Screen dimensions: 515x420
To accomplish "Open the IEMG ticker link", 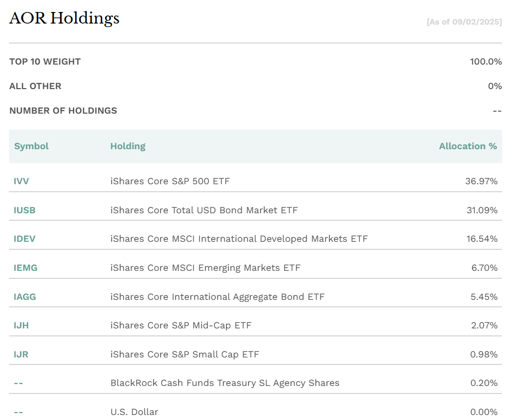I will [25, 268].
